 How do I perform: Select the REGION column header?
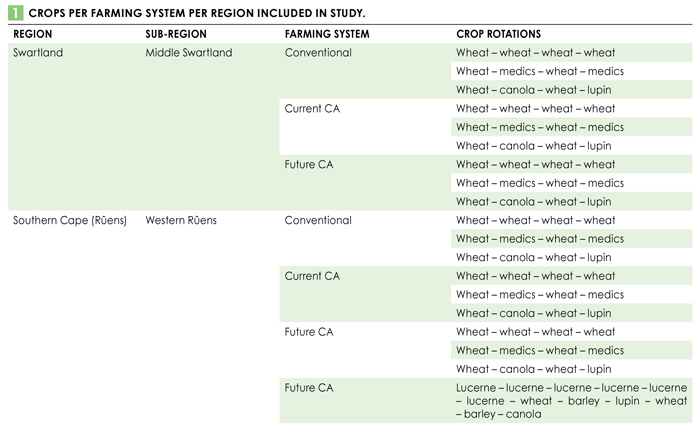33,34
